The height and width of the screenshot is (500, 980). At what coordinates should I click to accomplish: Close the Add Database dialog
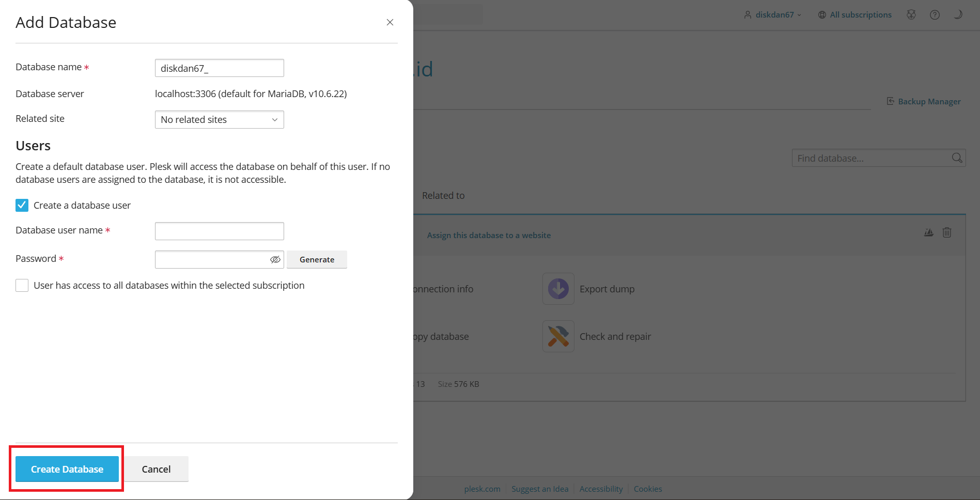(390, 22)
